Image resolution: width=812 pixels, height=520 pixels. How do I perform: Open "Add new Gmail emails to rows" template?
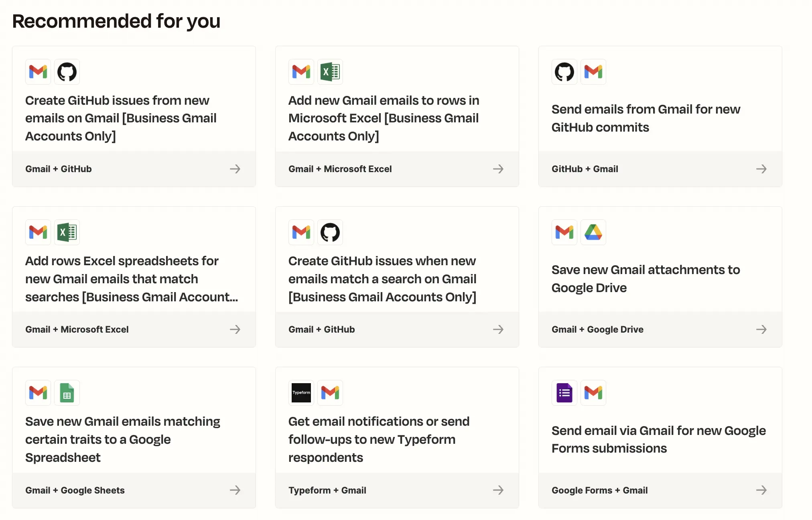click(384, 118)
